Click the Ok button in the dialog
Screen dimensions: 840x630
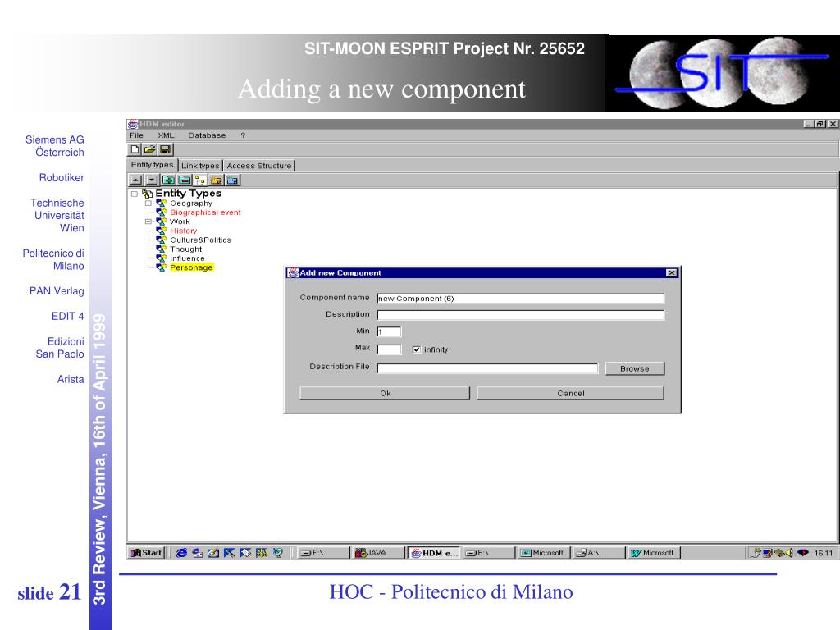(385, 393)
